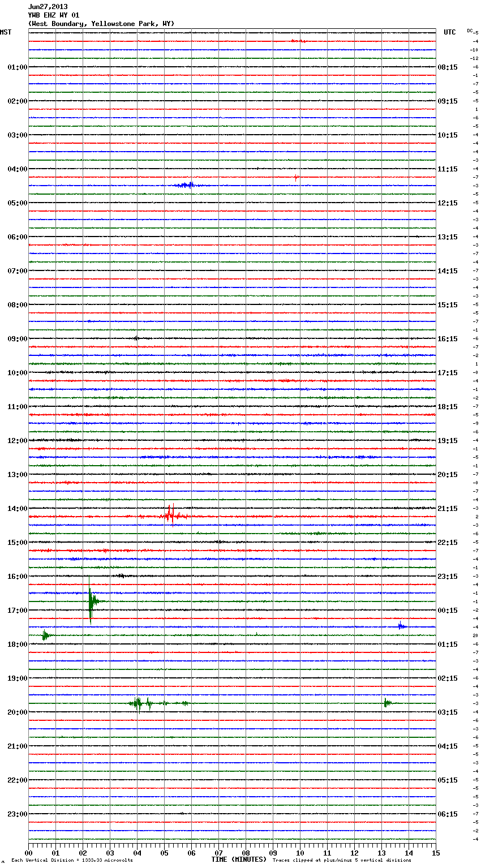The height and width of the screenshot is (868, 481).
Task: Click the 00:15 UTC time label
Action: 448,611
